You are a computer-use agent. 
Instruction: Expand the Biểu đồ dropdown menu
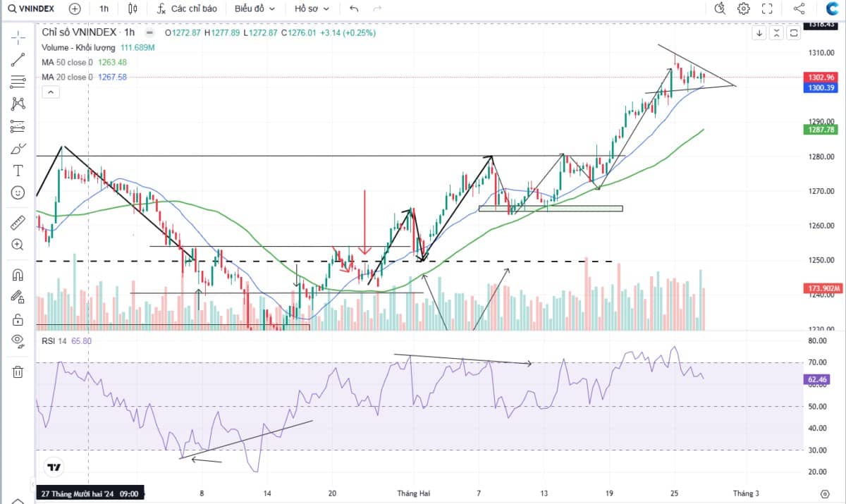pos(255,8)
